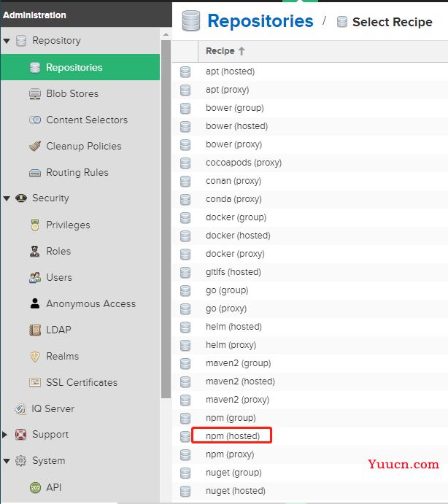
Task: Select the apt (proxy) recipe
Action: click(228, 90)
